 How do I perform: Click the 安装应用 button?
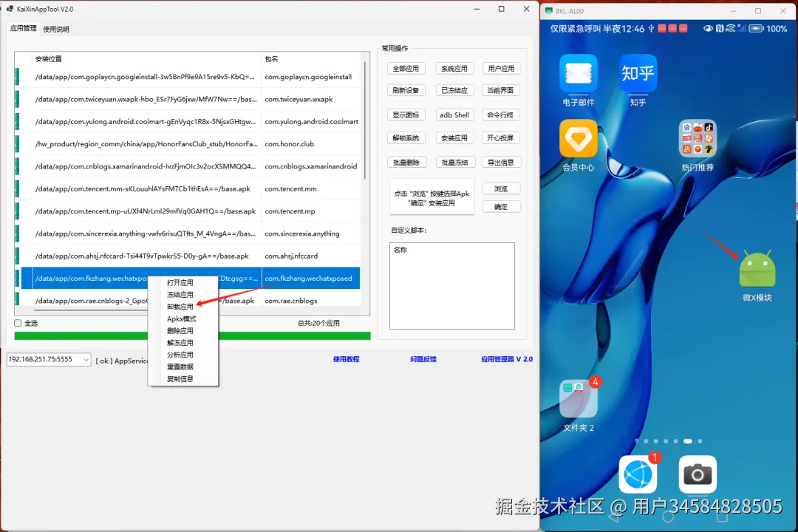pos(454,137)
